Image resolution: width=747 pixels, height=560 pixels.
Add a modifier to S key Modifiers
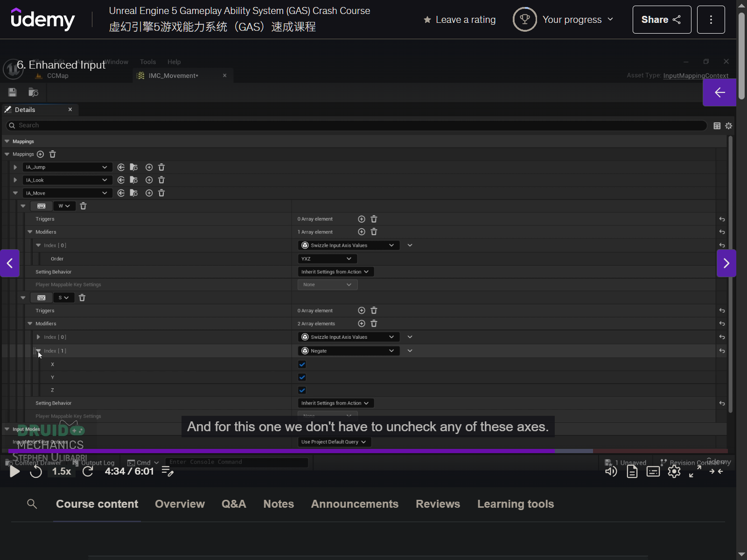(361, 323)
